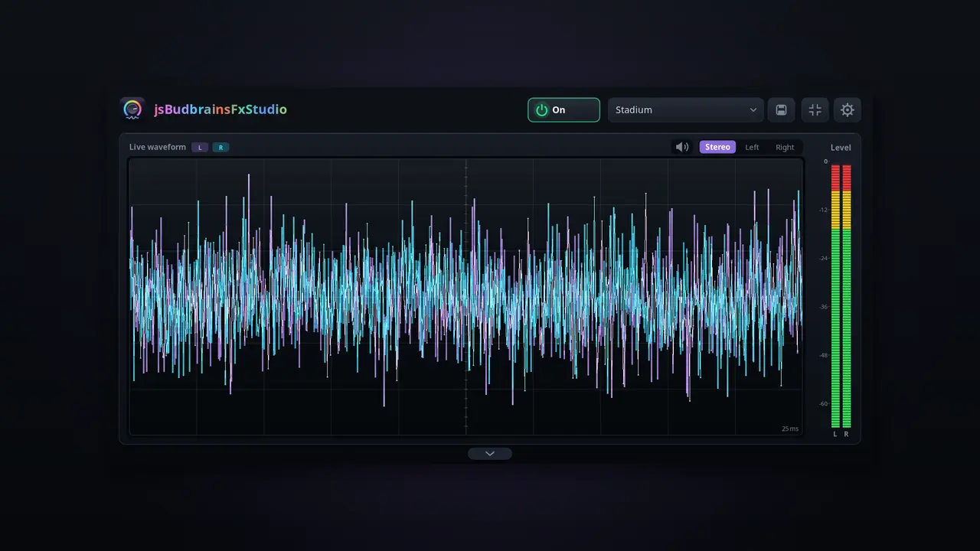The width and height of the screenshot is (980, 551).
Task: Expand the panel with the bottom chevron
Action: click(490, 454)
